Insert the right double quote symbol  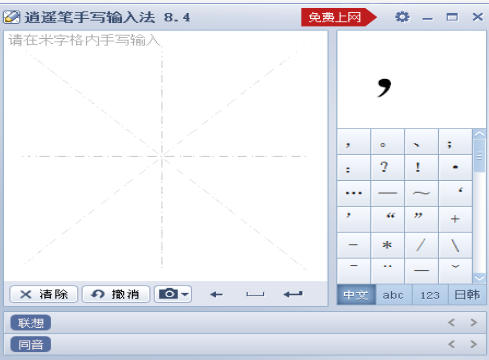[421, 219]
